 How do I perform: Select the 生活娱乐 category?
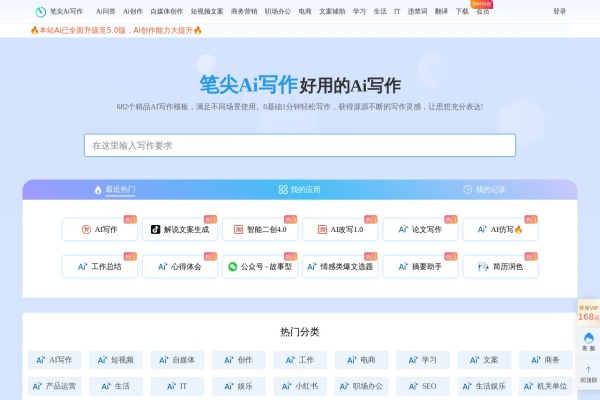point(484,386)
